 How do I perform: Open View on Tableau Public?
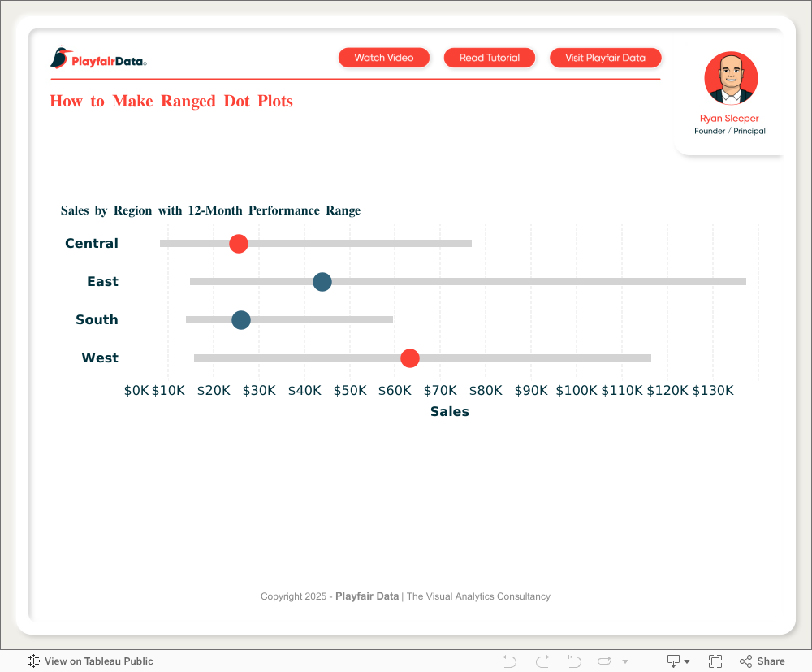(x=90, y=661)
